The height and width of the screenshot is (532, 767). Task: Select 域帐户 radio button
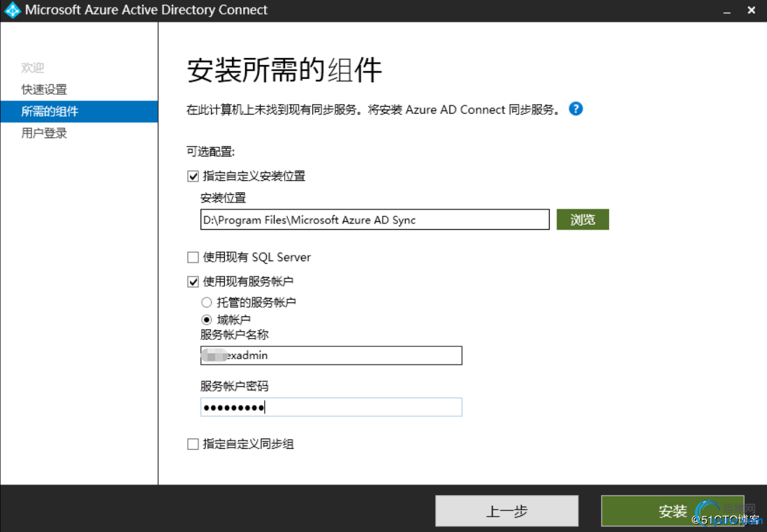[207, 320]
